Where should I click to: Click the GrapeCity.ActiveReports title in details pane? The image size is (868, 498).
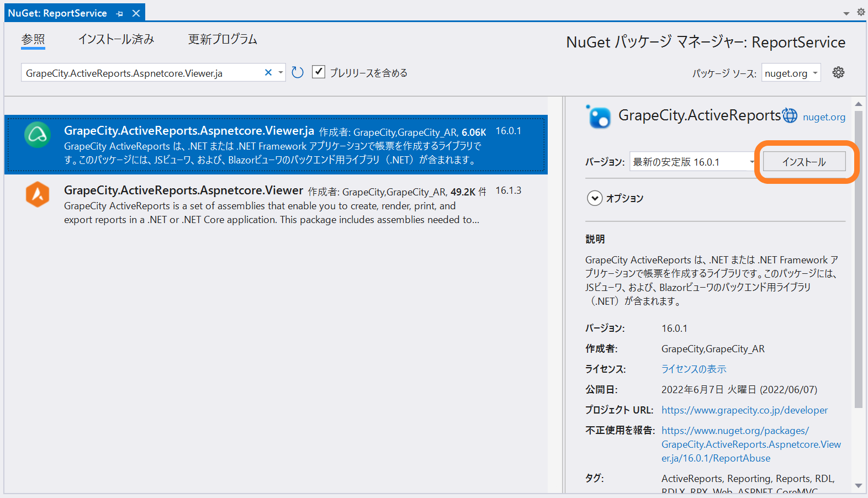(x=700, y=115)
